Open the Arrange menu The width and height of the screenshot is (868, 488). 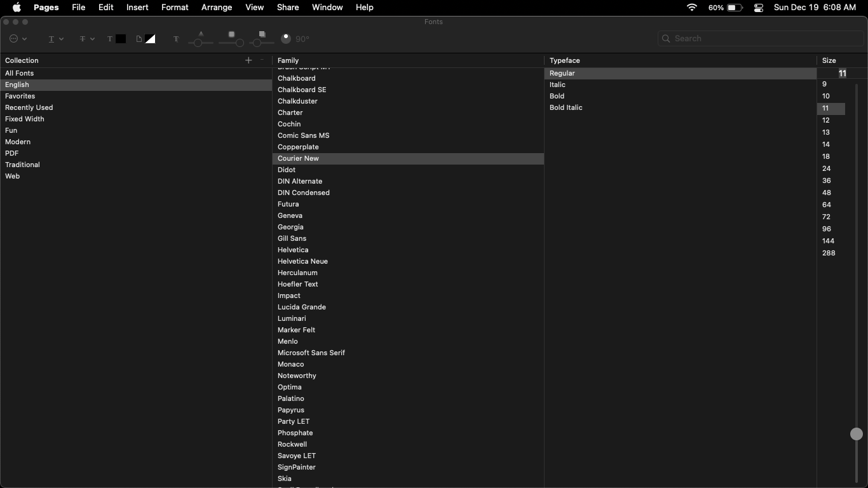[217, 8]
